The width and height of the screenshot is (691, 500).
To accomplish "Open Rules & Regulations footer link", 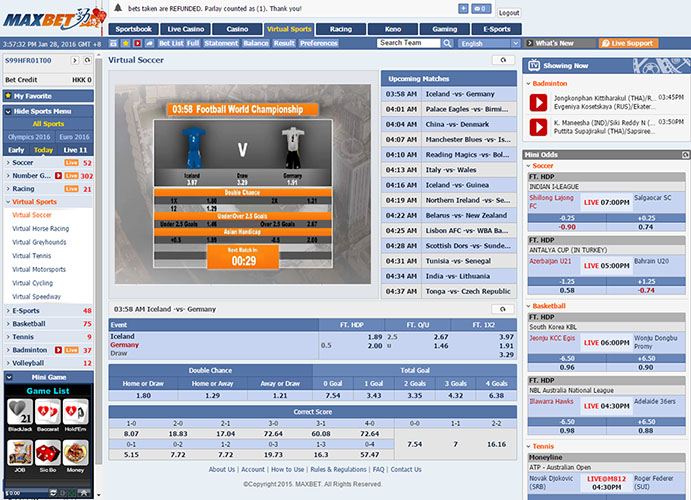I will coord(338,470).
